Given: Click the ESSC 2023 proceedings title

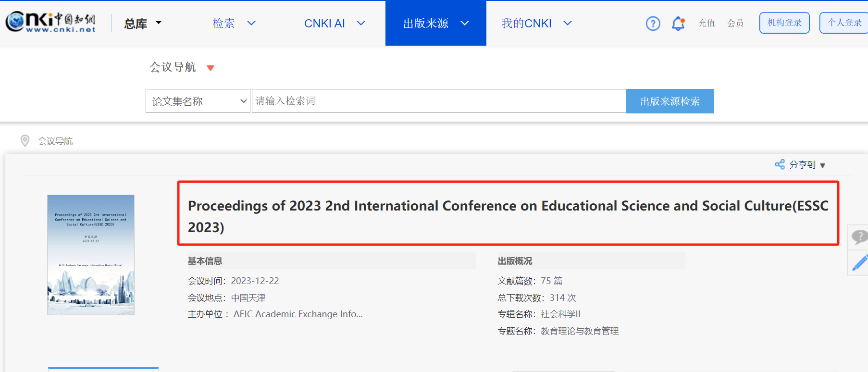Looking at the screenshot, I should (x=508, y=216).
